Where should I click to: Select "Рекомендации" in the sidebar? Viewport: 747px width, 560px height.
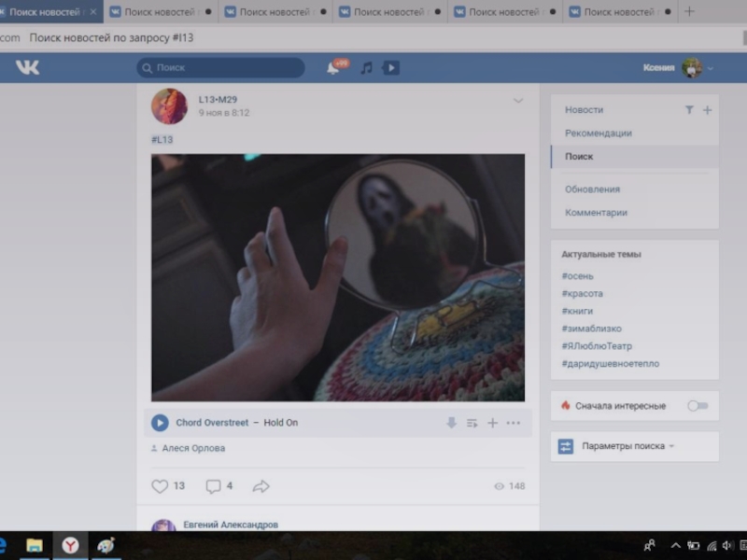pos(599,133)
